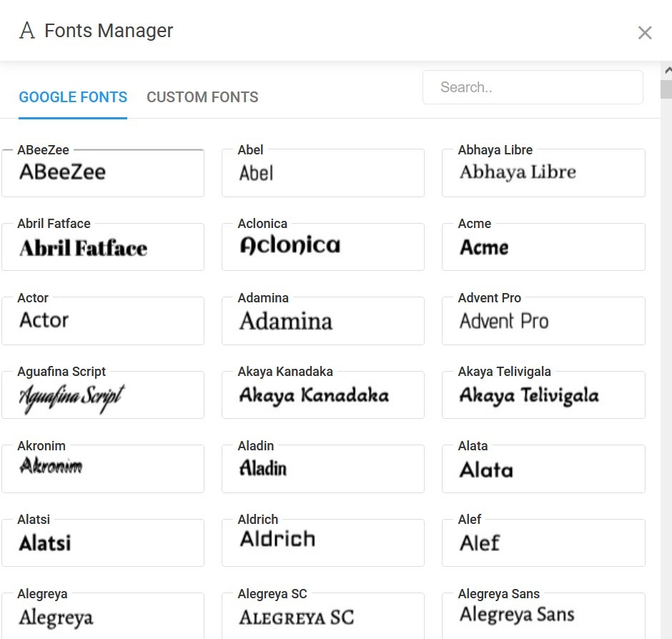Choose the Advent Pro font
The height and width of the screenshot is (639, 672).
(543, 321)
